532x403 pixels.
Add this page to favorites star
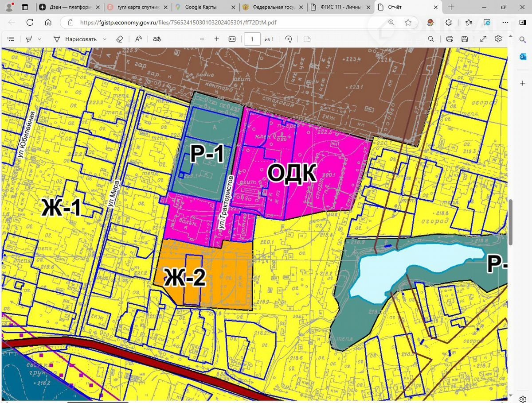coord(408,23)
